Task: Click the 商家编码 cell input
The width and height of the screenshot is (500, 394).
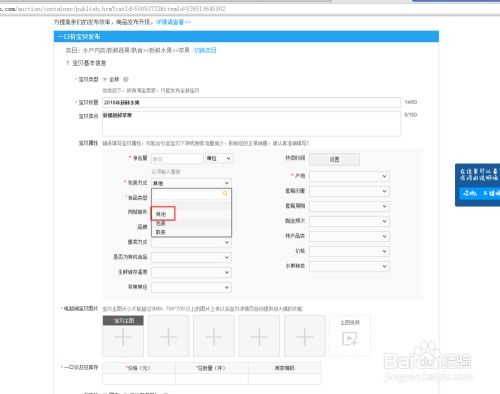Action: point(285,379)
